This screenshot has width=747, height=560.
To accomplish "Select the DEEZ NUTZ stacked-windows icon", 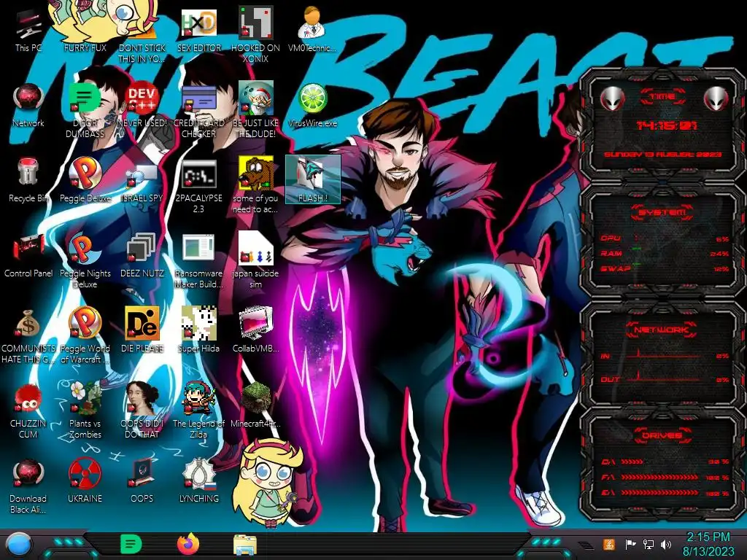I will point(142,255).
